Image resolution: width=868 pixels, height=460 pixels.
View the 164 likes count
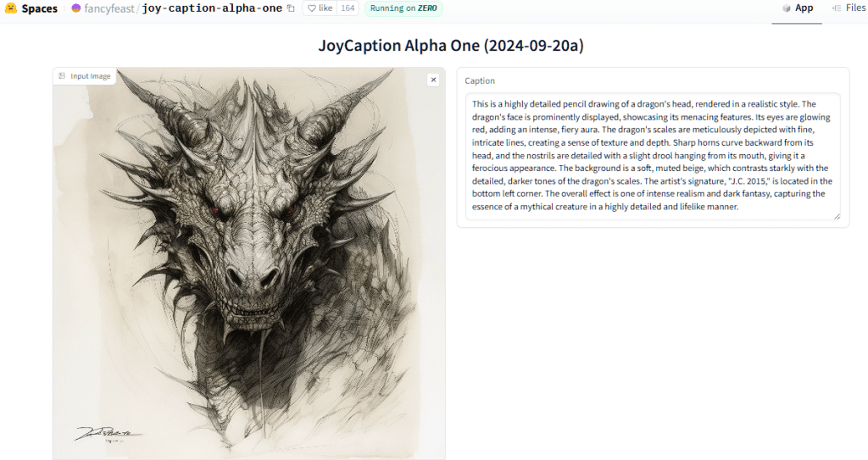pyautogui.click(x=348, y=8)
